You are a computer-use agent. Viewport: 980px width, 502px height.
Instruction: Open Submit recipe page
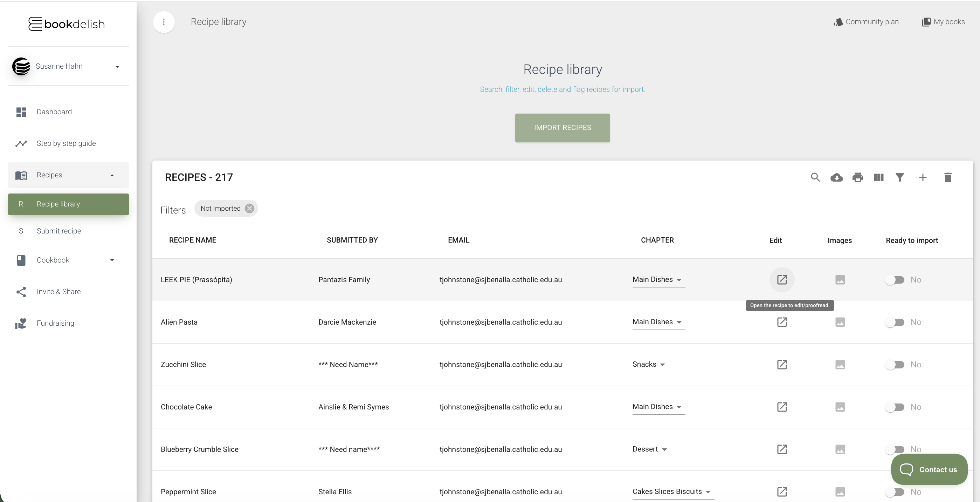[69, 231]
